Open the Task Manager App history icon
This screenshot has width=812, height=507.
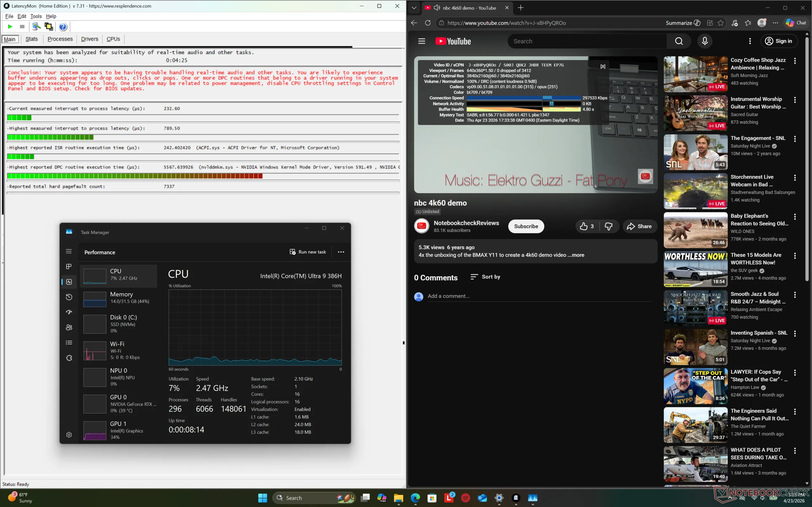(x=69, y=297)
